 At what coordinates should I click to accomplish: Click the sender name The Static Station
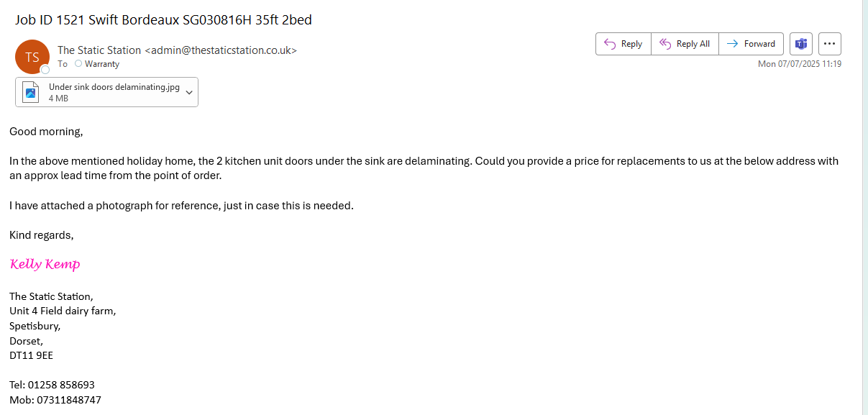click(x=99, y=50)
